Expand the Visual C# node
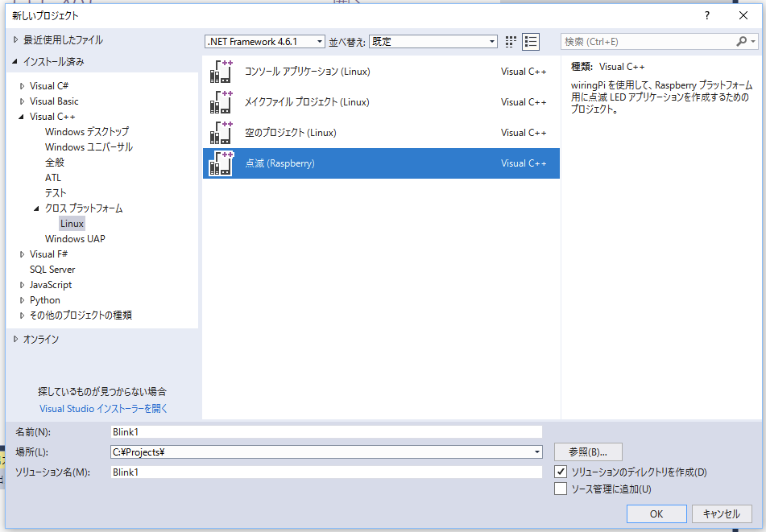This screenshot has width=766, height=532. 22,86
